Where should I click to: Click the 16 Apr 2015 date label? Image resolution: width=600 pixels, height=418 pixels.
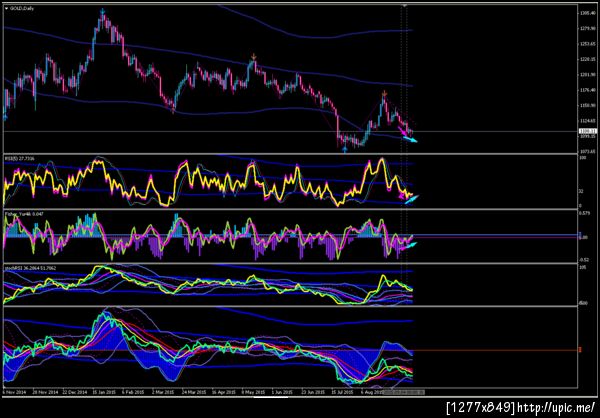225,392
